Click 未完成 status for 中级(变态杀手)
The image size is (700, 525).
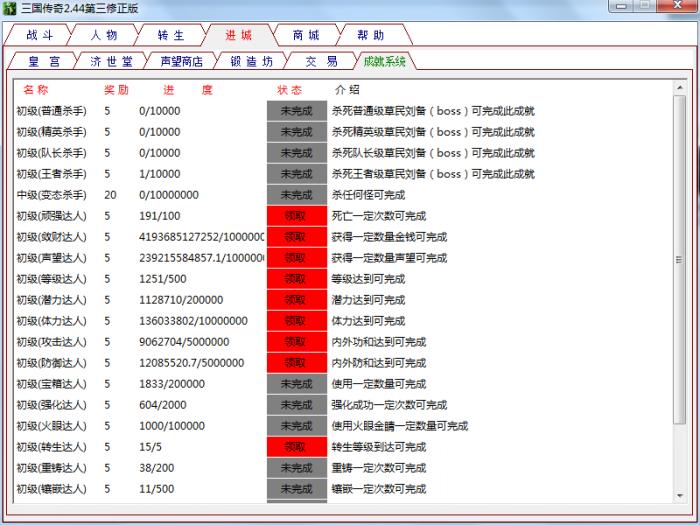pos(296,195)
